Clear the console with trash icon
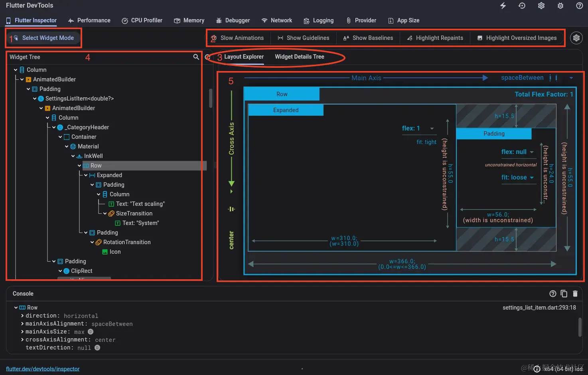588x375 pixels. pos(575,294)
